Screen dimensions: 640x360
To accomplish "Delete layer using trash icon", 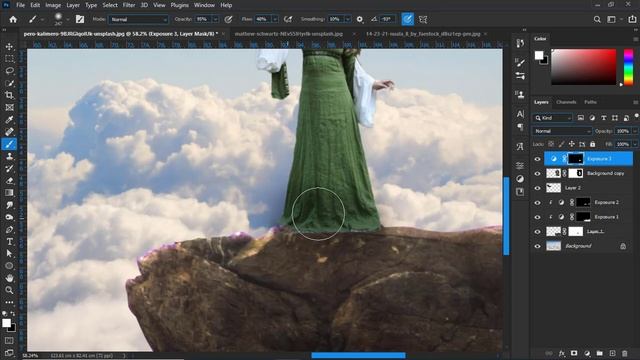I will (x=624, y=353).
